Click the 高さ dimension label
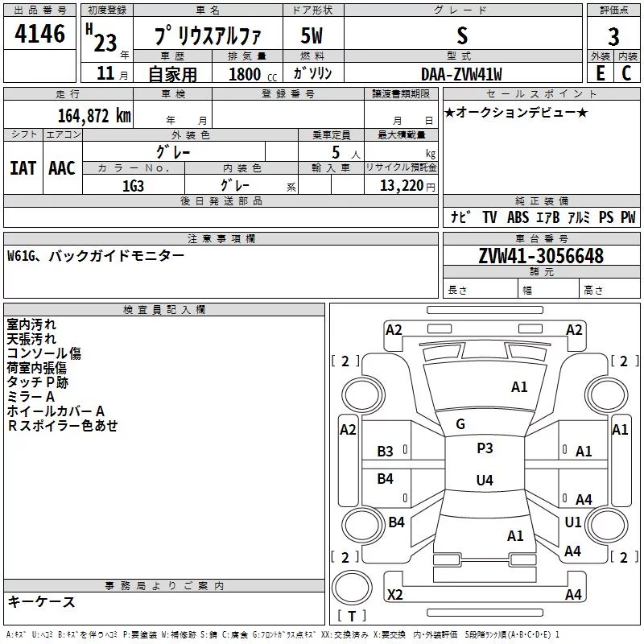 tap(593, 291)
